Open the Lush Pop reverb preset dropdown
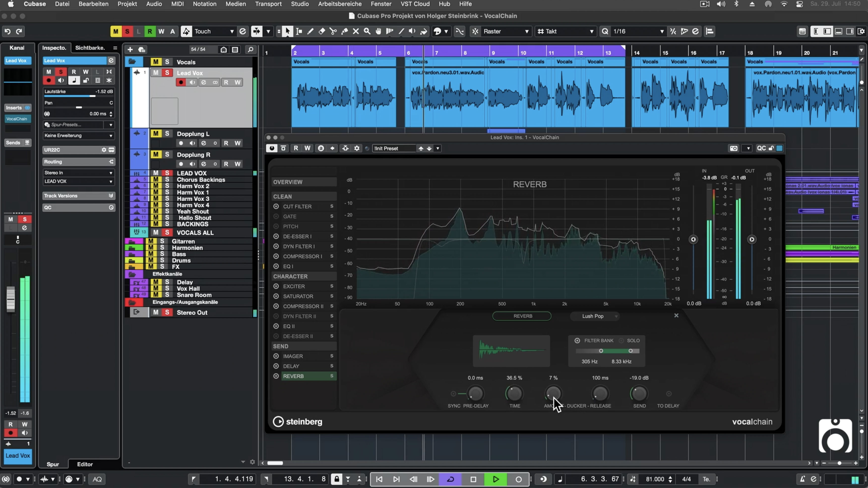868x488 pixels. click(x=595, y=316)
